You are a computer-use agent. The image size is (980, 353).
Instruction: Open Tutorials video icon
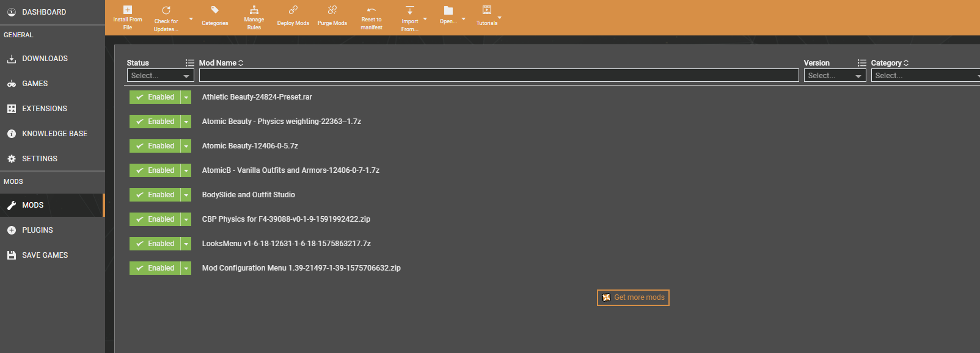[x=487, y=10]
